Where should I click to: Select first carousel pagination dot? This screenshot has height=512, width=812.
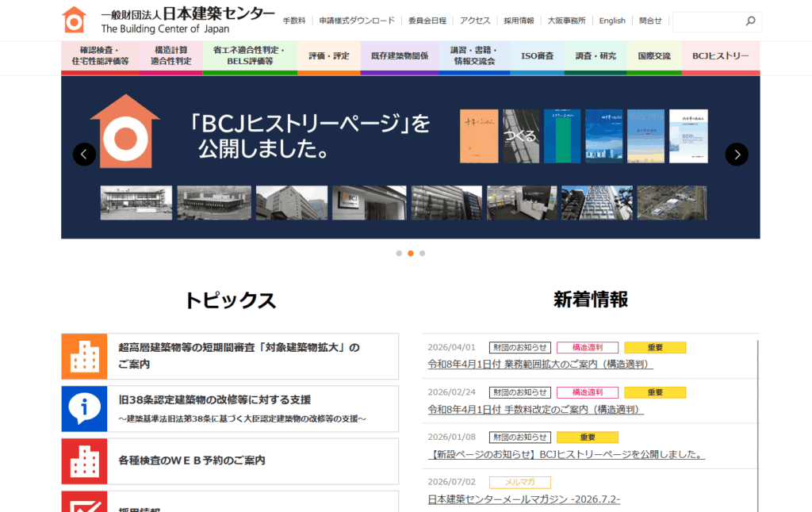pos(399,254)
